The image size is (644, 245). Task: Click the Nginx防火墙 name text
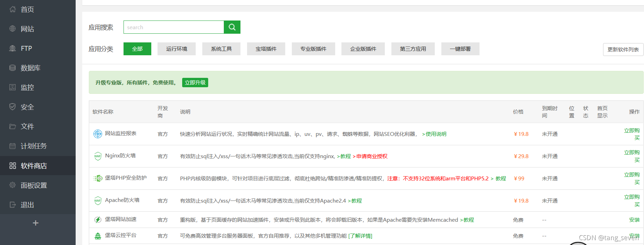pos(120,156)
